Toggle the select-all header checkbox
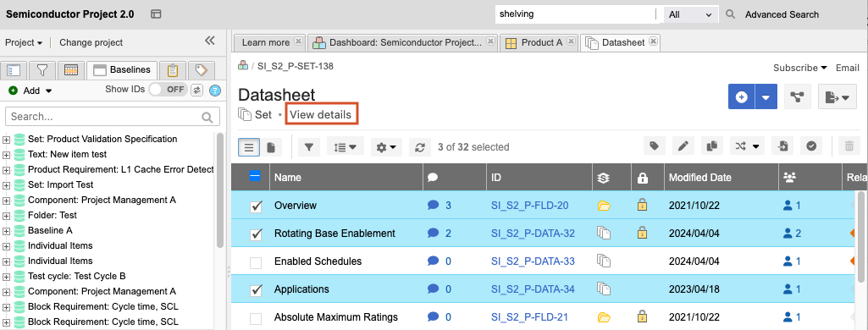Screen dimensions: 868x330 tap(255, 176)
